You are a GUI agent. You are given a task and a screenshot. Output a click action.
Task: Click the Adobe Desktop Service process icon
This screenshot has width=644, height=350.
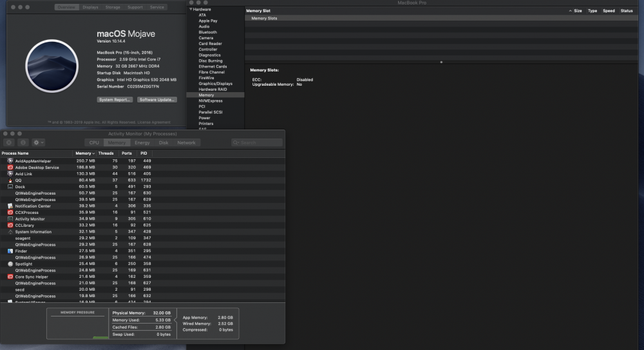tap(10, 168)
